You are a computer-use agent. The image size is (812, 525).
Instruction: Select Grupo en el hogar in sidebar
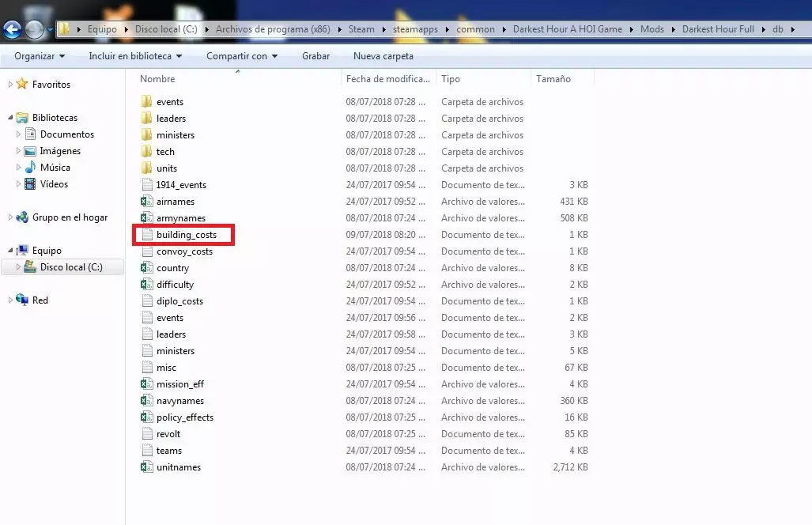70,217
